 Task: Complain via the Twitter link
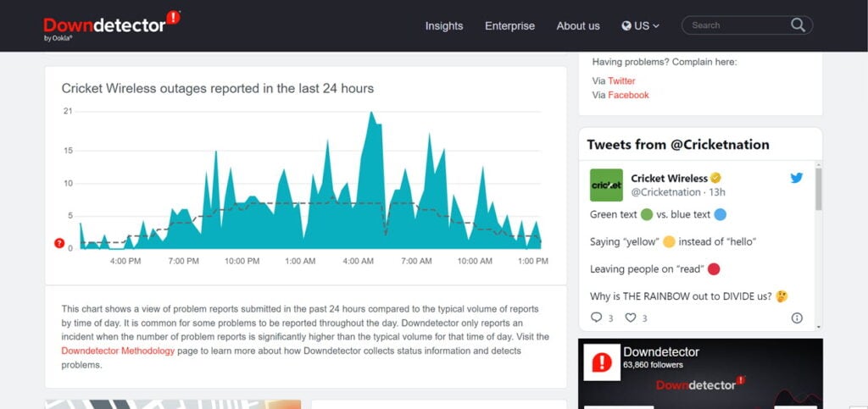[621, 80]
